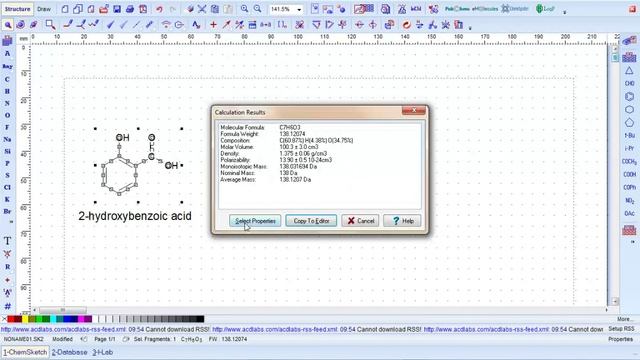Screen dimensions: 640x360
Task: Click the Cut scissors icon
Action: (x=202, y=9)
